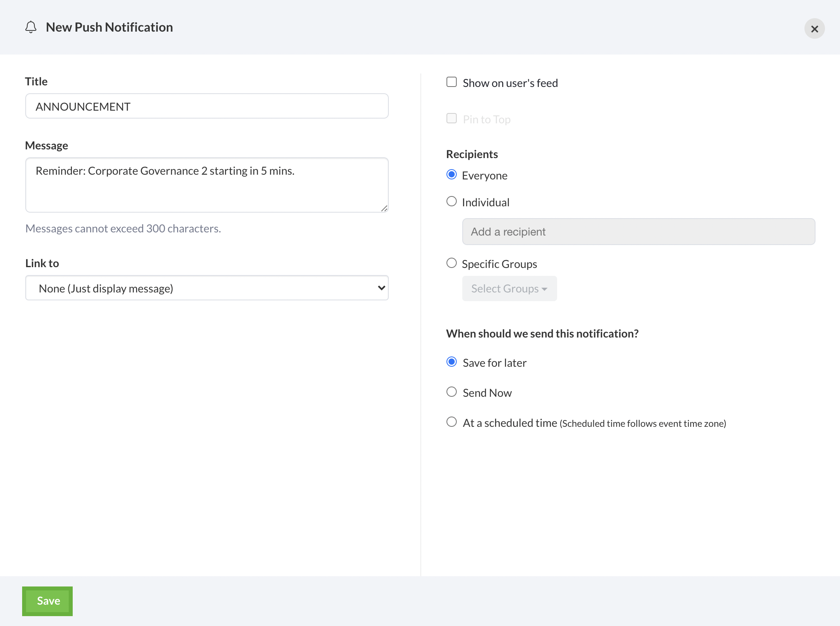Screen dimensions: 840x626
Task: Select the Send Now option
Action: coord(452,392)
